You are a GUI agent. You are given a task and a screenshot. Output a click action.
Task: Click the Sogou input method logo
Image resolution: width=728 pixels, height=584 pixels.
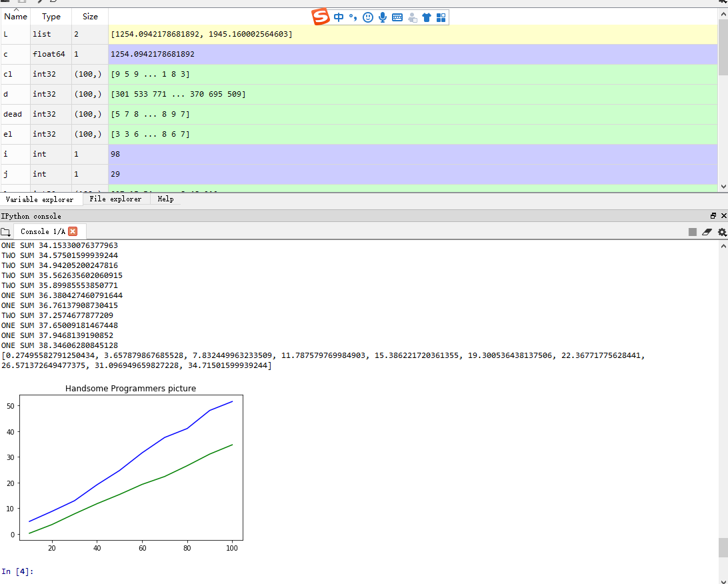321,17
